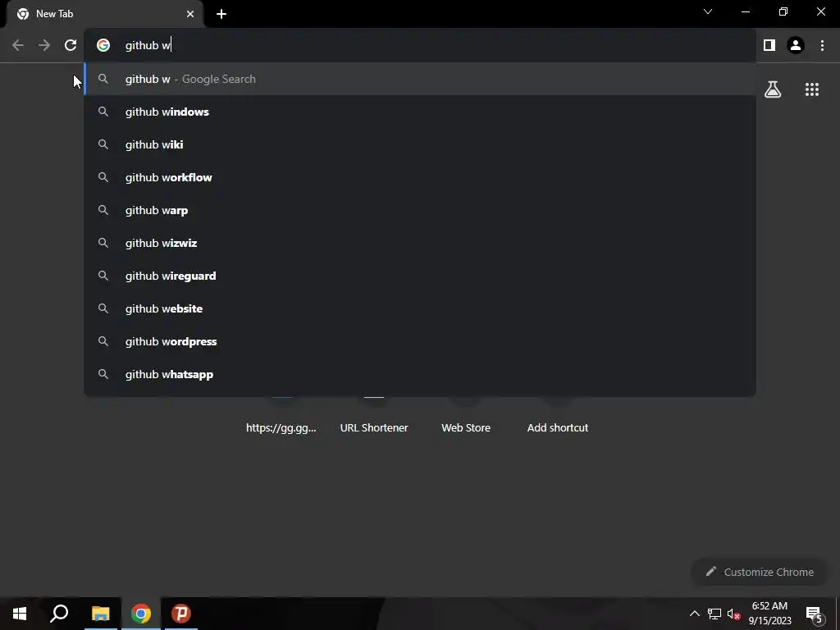Choose the 'github wireguard' suggestion

[x=420, y=276]
